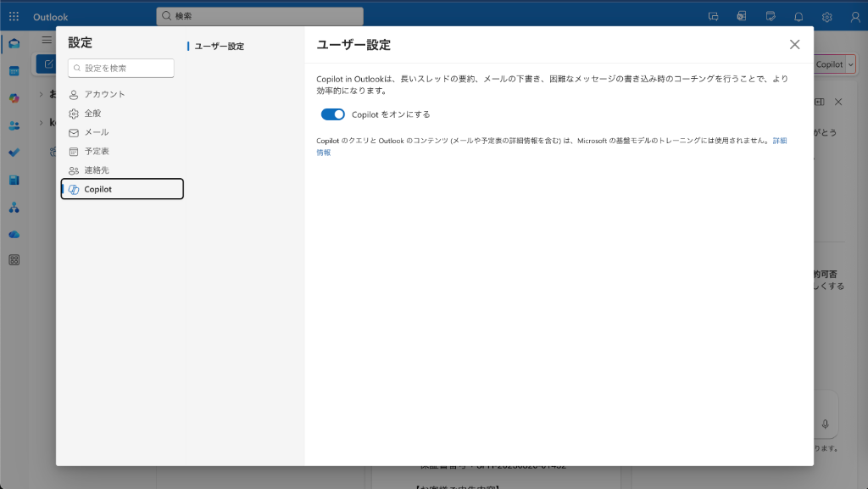This screenshot has height=489, width=868.
Task: Open the People app in left rail
Action: click(14, 125)
